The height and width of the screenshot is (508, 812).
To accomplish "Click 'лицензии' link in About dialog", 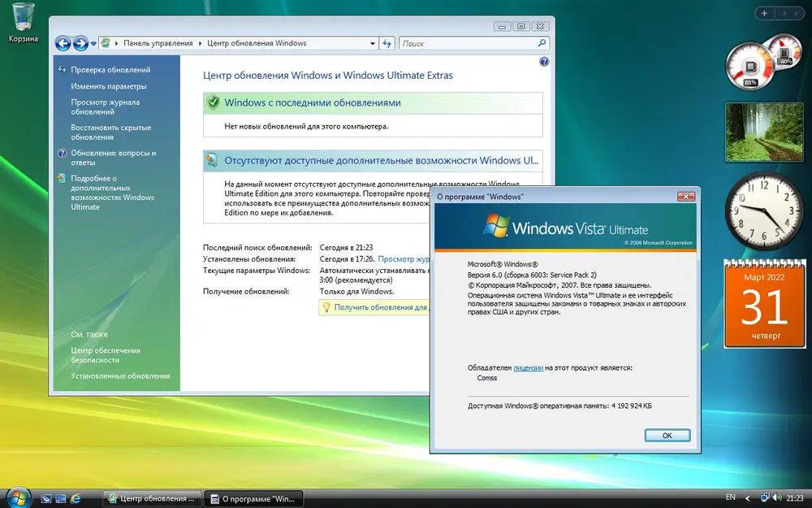I will (529, 367).
